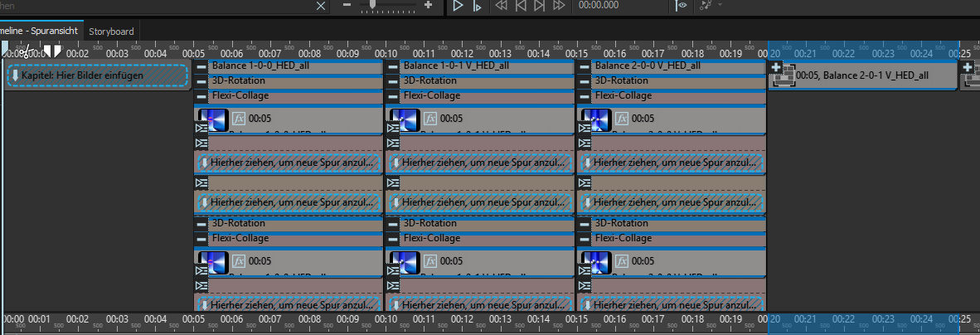The image size is (980, 335).
Task: Click the rewind double-arrow button
Action: click(x=502, y=6)
